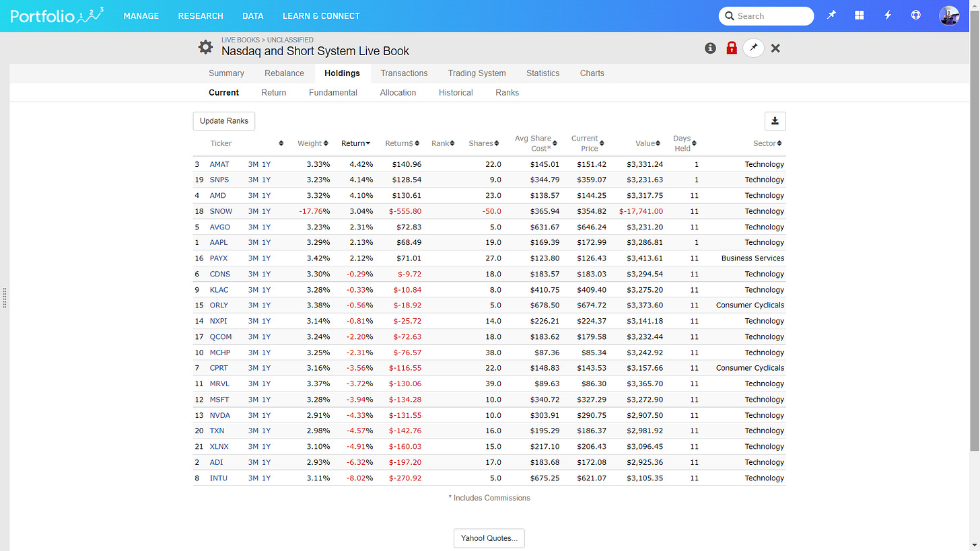Click the red lock icon
The width and height of the screenshot is (980, 551).
(x=732, y=48)
